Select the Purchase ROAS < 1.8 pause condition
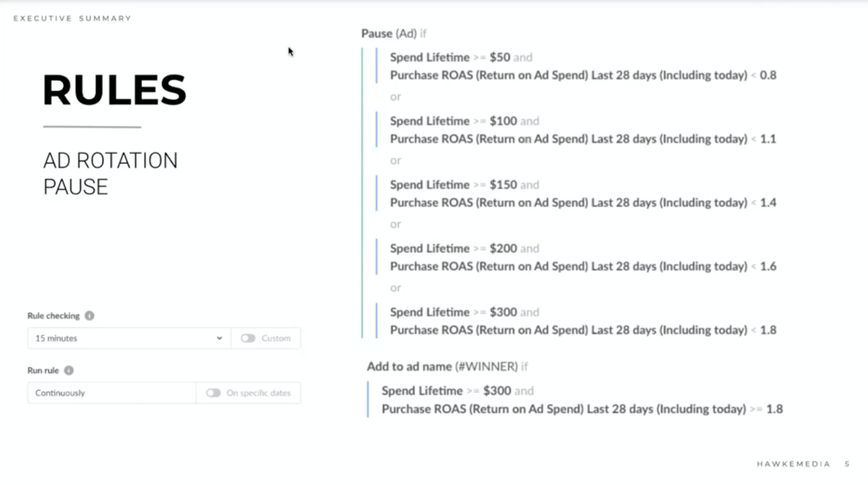The width and height of the screenshot is (868, 485). click(583, 330)
